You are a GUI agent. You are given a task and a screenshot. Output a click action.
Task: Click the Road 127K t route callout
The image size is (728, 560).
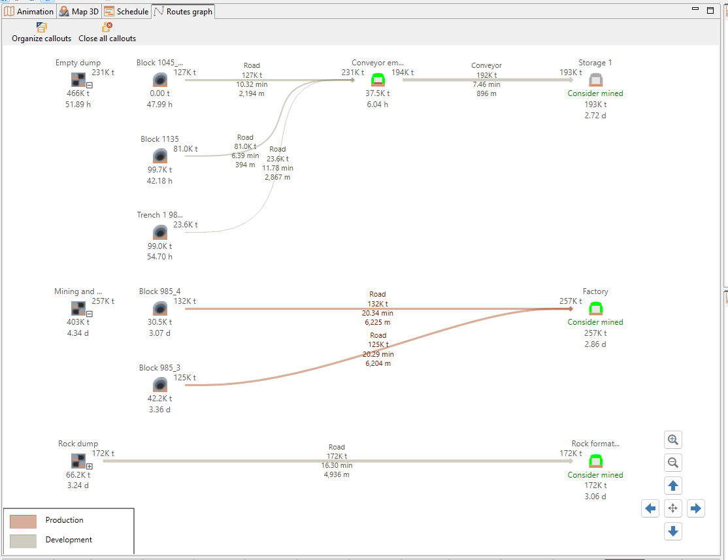(252, 80)
